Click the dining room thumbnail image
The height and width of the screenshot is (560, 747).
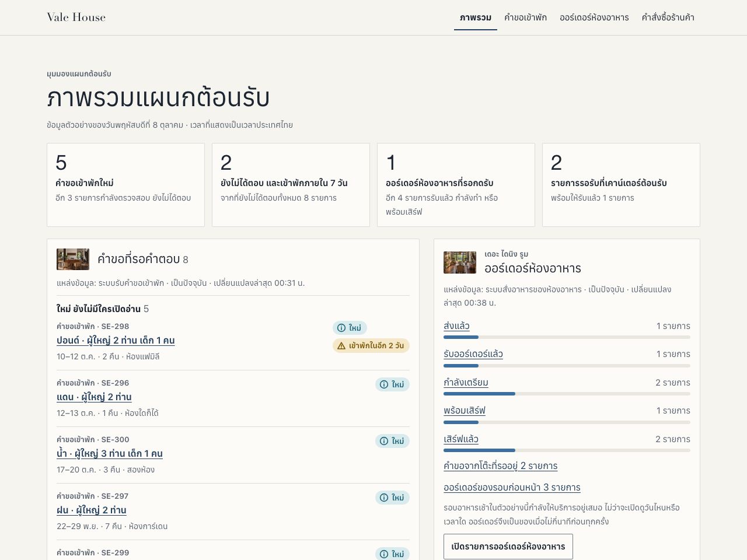(x=460, y=262)
